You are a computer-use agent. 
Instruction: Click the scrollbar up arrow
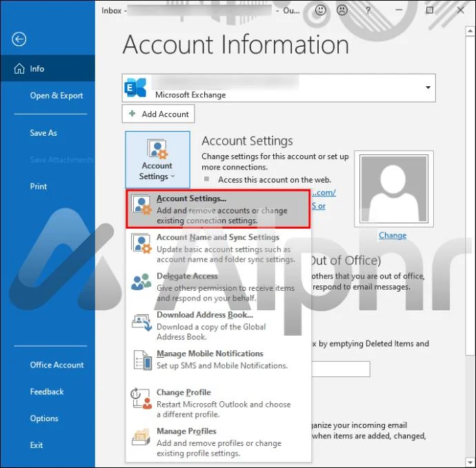point(470,31)
